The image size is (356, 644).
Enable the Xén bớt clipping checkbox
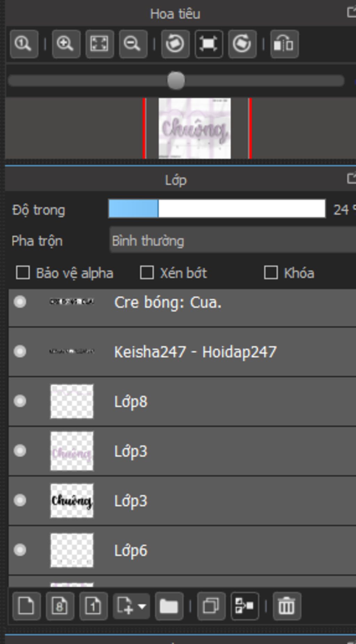(x=147, y=273)
